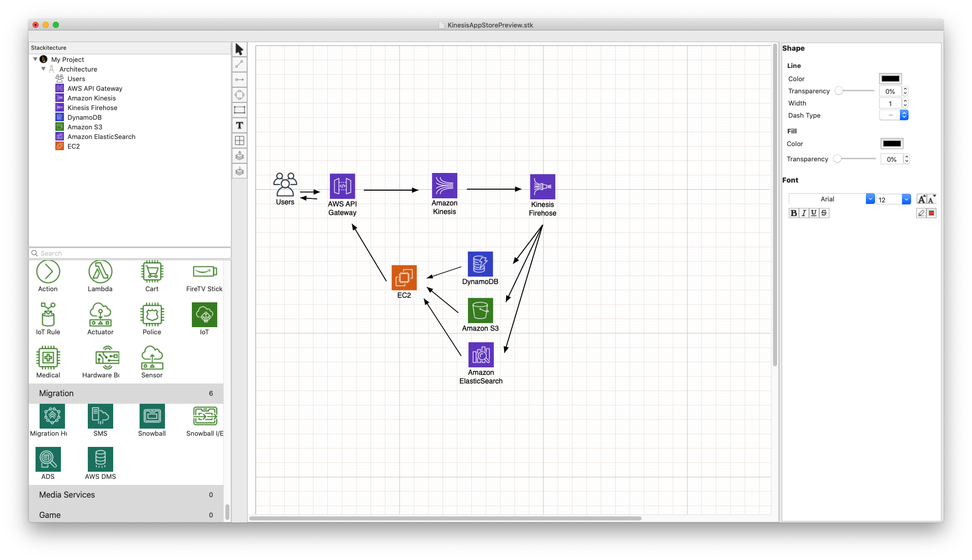The height and width of the screenshot is (560, 972).
Task: Select the arrow pointer tool
Action: click(240, 49)
